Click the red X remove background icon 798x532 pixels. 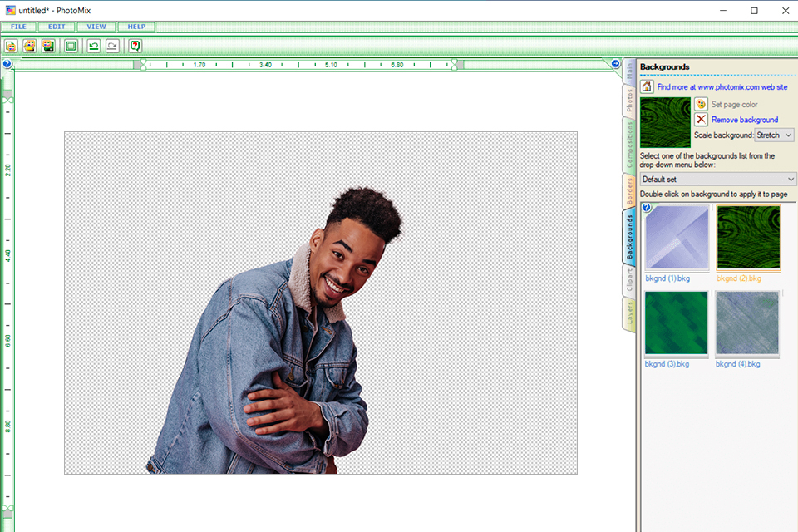pos(701,119)
